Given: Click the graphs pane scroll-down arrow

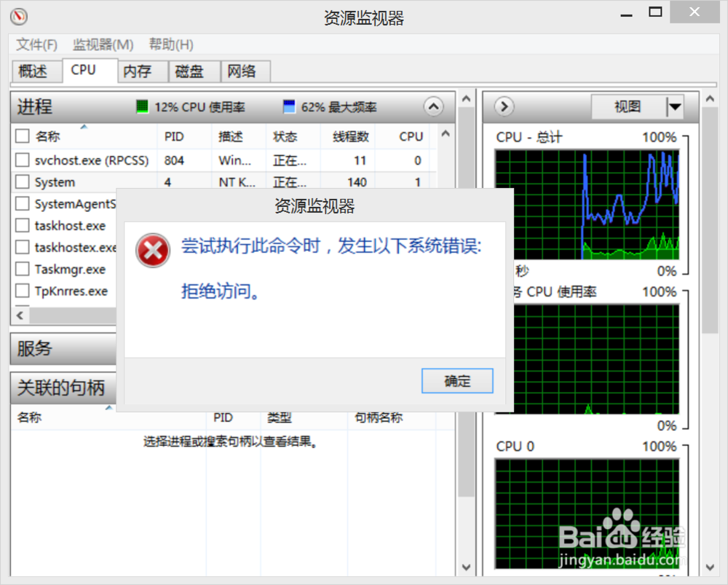Looking at the screenshot, I should pyautogui.click(x=710, y=568).
